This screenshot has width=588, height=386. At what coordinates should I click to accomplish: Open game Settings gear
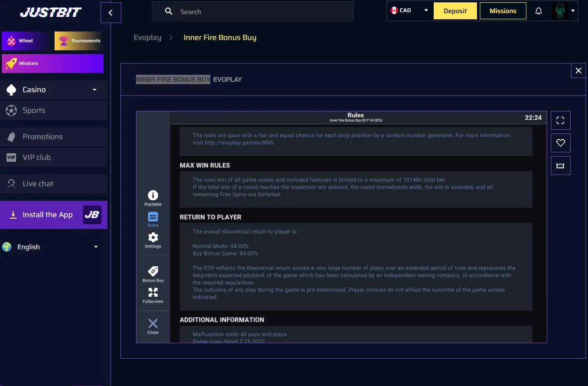153,240
